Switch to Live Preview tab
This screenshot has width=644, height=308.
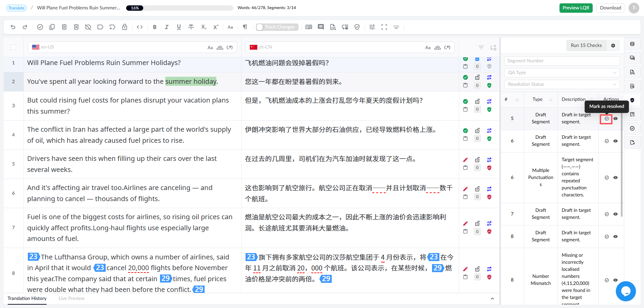pos(71,299)
